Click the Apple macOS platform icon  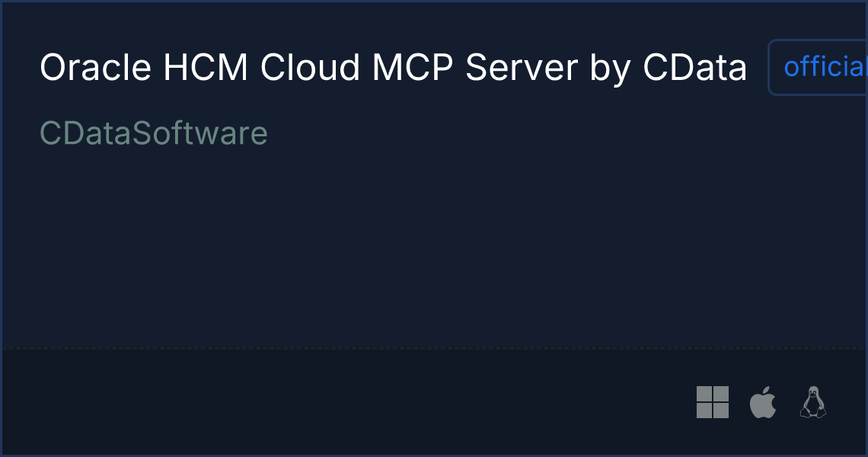click(x=763, y=402)
